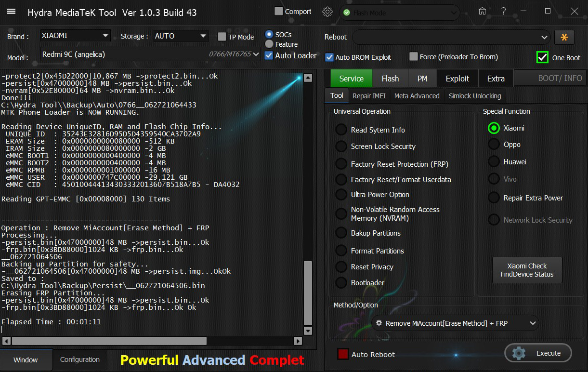
Task: Click the orange asterisk reboot button
Action: (564, 37)
